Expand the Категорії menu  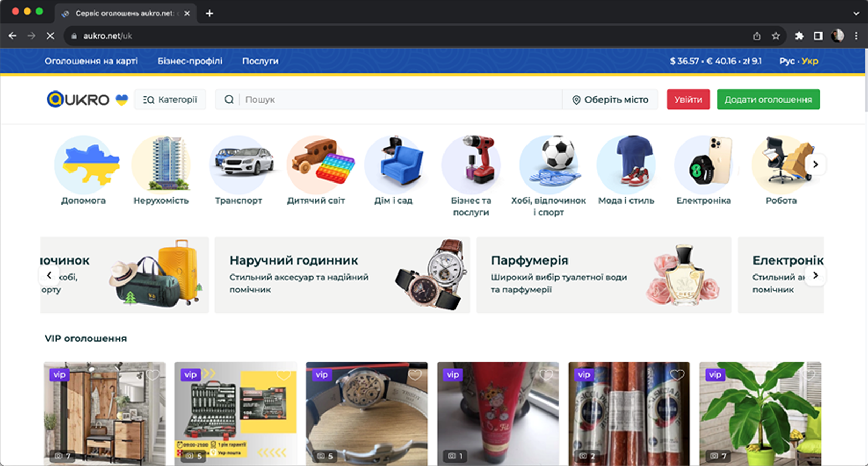[x=170, y=99]
